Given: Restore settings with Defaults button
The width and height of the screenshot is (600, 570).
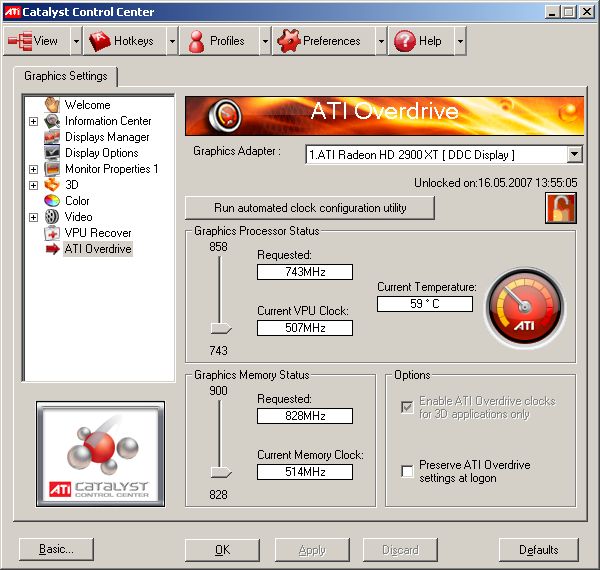Looking at the screenshot, I should [539, 550].
